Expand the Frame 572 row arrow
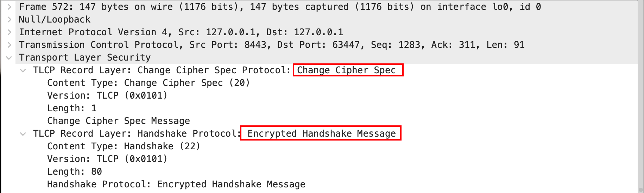Viewport: 644px width, 193px height. pos(10,7)
